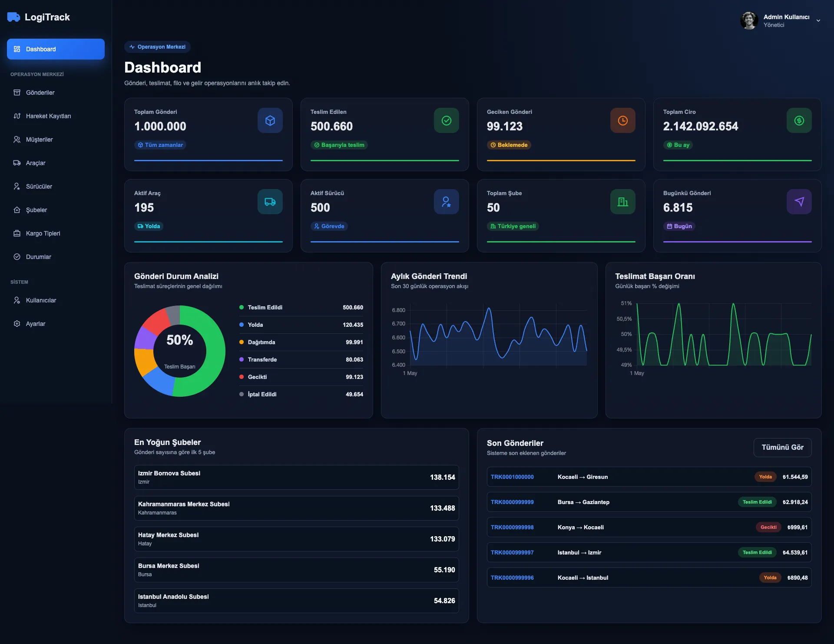Image resolution: width=834 pixels, height=644 pixels.
Task: Click the LogiTrack truck logo icon
Action: click(x=13, y=17)
